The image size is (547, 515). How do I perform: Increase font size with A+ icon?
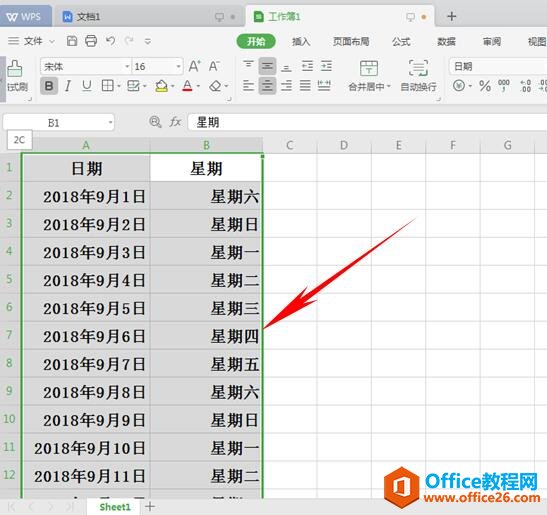(195, 66)
